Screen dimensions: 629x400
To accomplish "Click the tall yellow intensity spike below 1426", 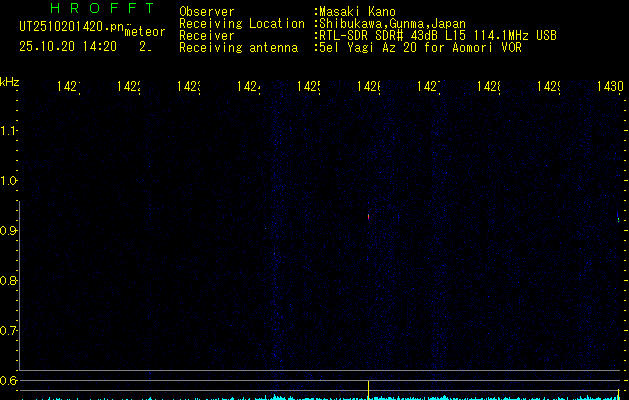I will pyautogui.click(x=368, y=389).
